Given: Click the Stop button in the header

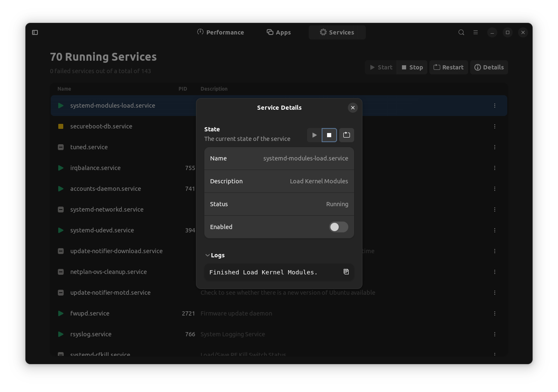Looking at the screenshot, I should (x=412, y=67).
